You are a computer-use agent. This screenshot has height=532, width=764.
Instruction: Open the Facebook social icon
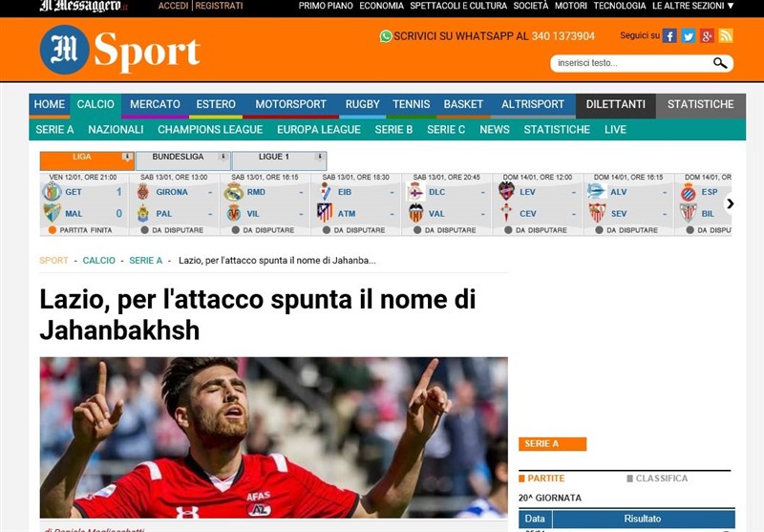coord(669,35)
